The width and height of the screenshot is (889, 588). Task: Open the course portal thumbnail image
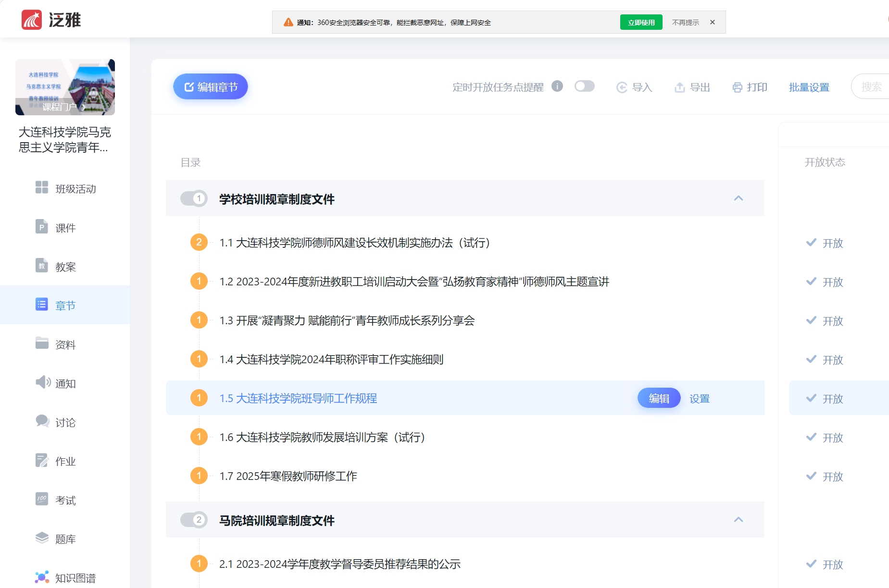coord(65,87)
